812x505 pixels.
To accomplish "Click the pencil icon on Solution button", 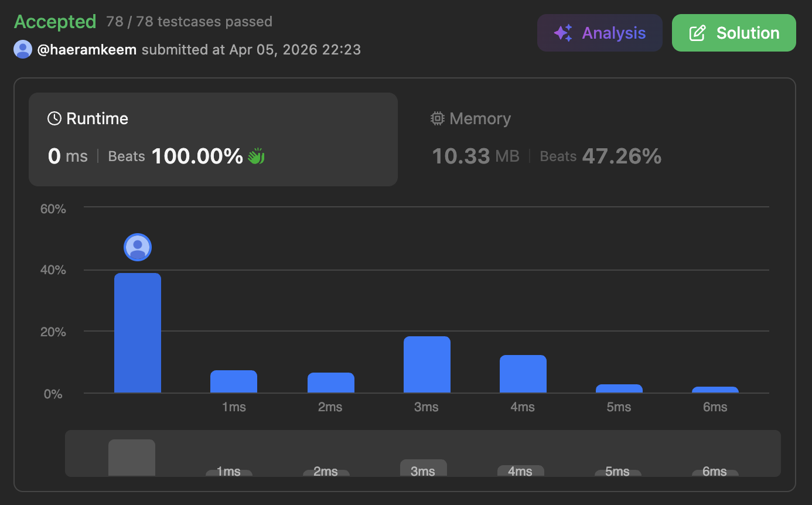I will (x=697, y=33).
